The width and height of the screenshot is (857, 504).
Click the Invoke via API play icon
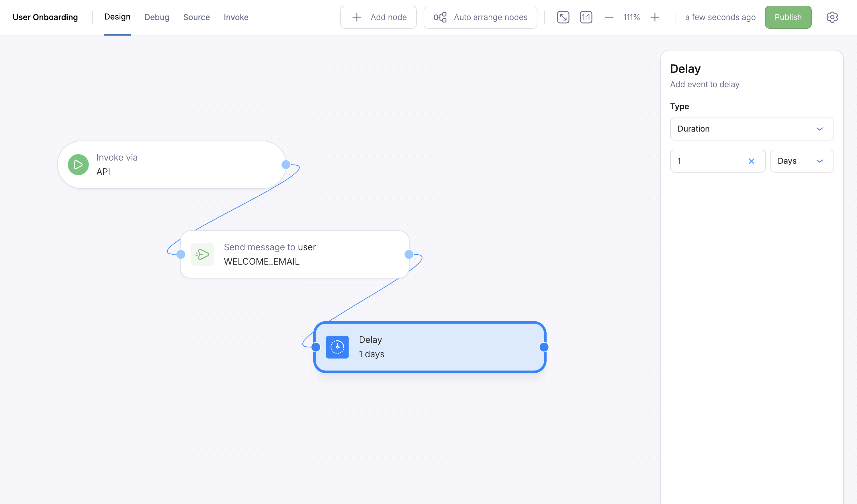click(x=78, y=164)
